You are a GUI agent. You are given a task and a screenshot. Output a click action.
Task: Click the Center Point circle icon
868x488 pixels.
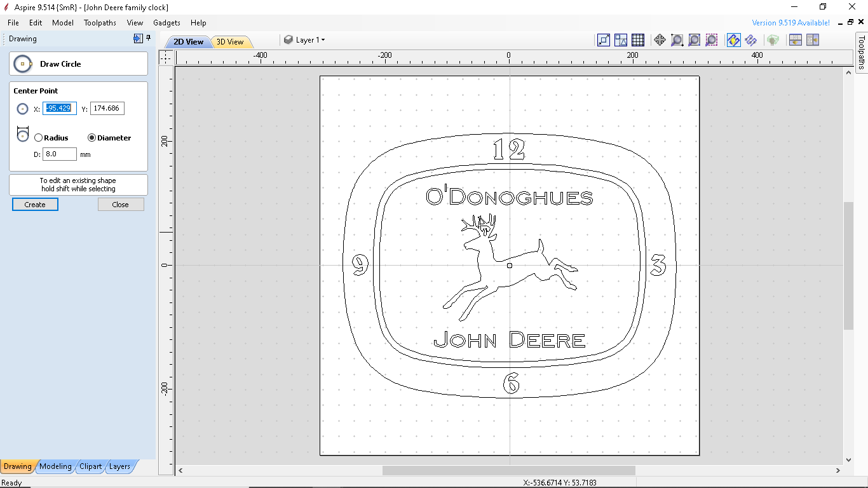coord(23,109)
